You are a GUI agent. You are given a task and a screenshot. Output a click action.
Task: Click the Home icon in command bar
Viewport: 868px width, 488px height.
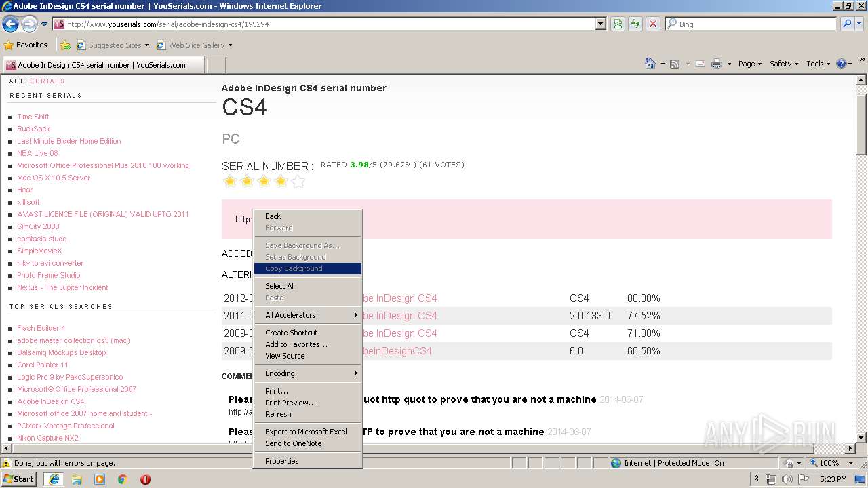(x=650, y=64)
